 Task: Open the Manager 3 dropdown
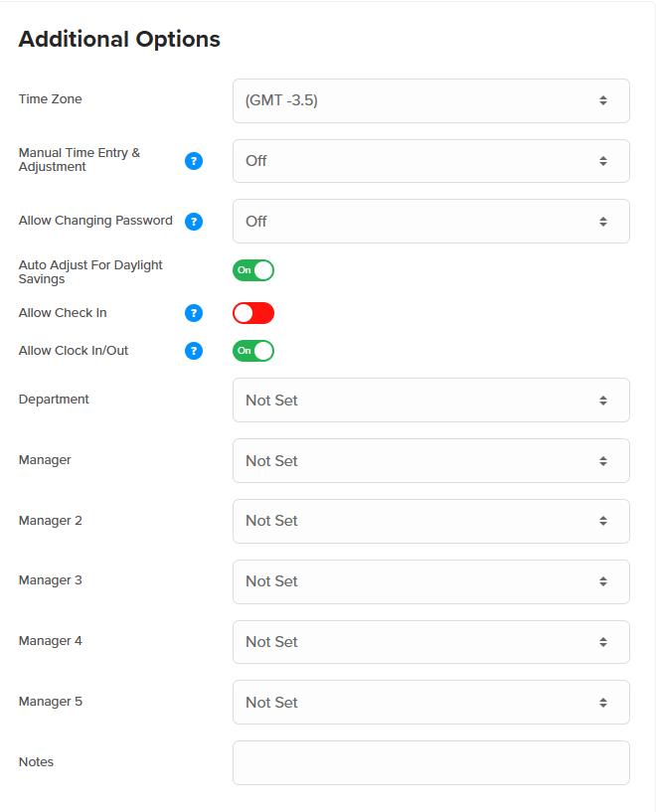pos(430,581)
